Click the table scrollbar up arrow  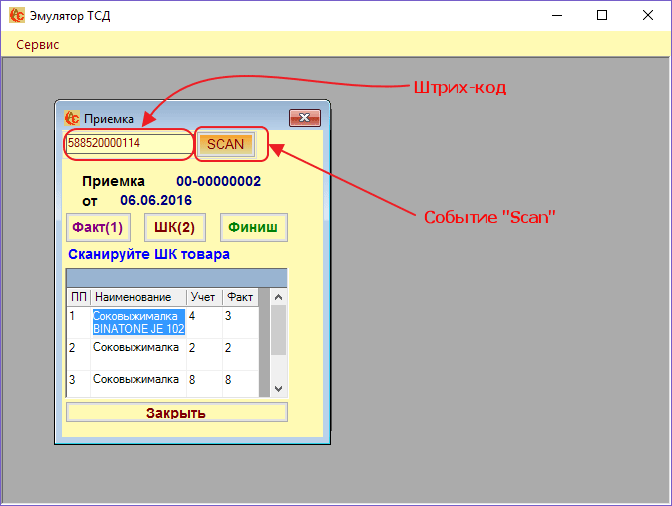point(278,297)
